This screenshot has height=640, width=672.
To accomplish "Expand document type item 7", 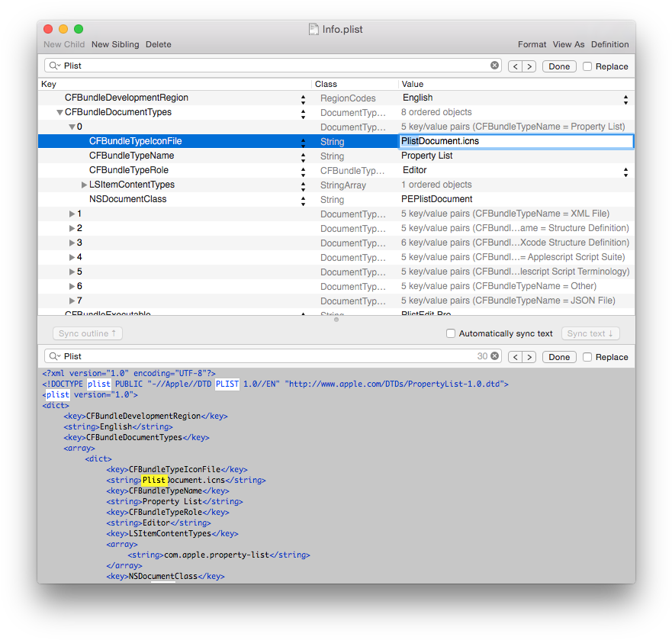I will [72, 301].
